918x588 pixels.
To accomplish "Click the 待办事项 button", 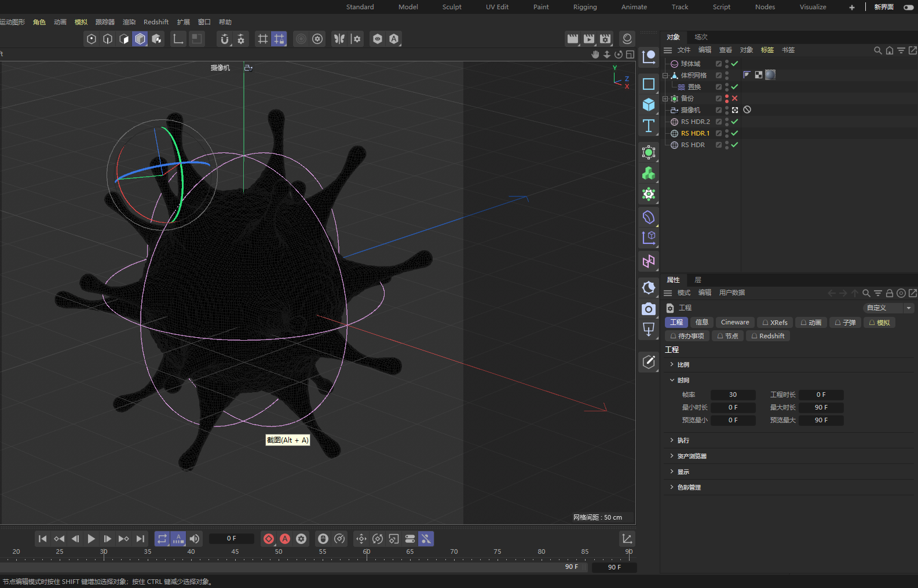I will pyautogui.click(x=687, y=336).
